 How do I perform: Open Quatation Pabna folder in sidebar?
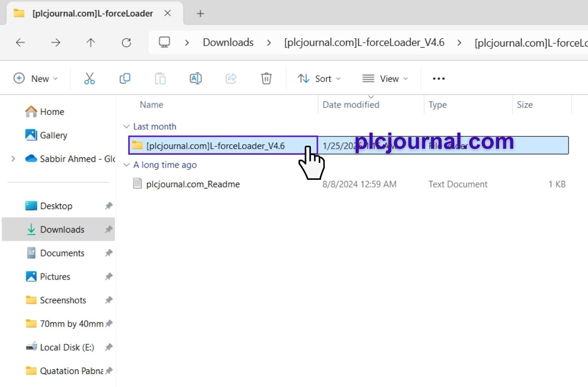64,371
